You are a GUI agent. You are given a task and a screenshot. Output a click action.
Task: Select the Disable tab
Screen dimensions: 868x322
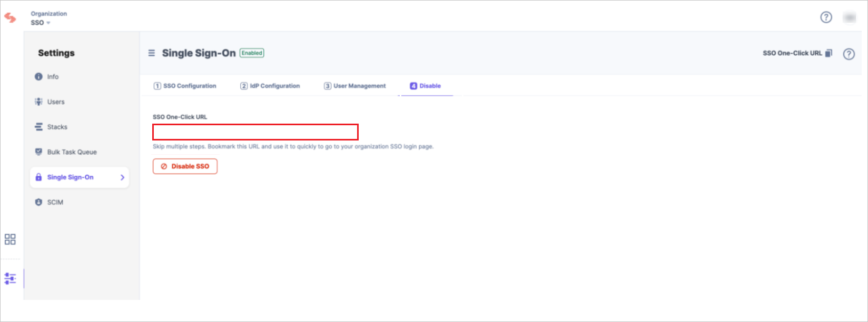coord(426,86)
